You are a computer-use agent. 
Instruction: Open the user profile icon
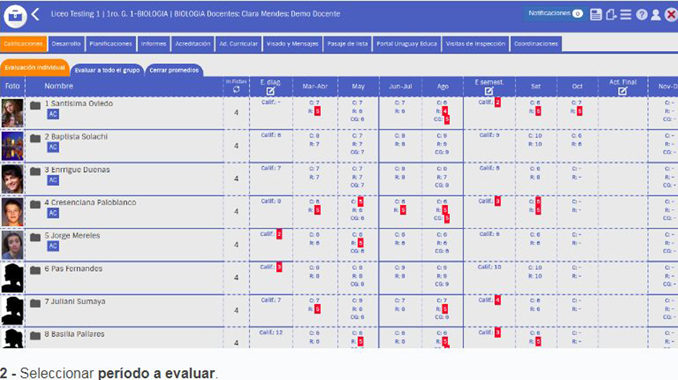pos(656,14)
